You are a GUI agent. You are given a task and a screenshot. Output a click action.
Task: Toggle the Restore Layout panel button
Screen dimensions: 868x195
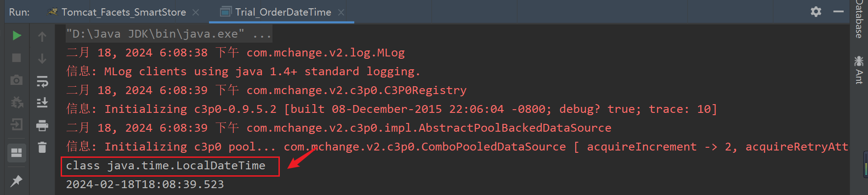click(17, 152)
